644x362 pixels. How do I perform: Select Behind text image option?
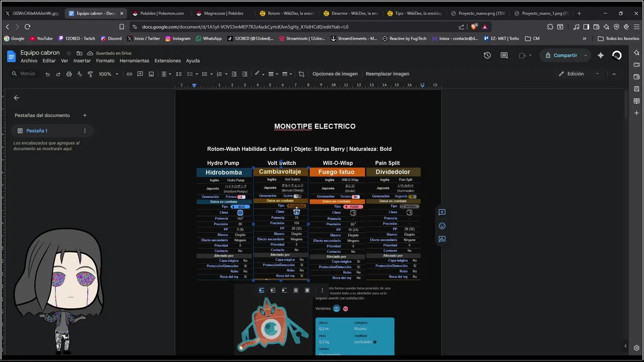point(295,290)
